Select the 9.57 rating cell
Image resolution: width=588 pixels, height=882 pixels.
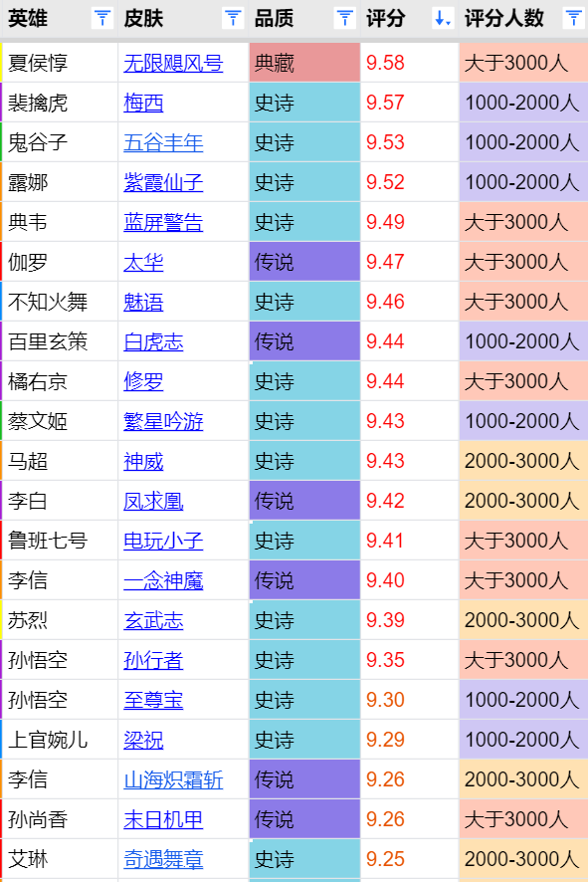coord(409,103)
